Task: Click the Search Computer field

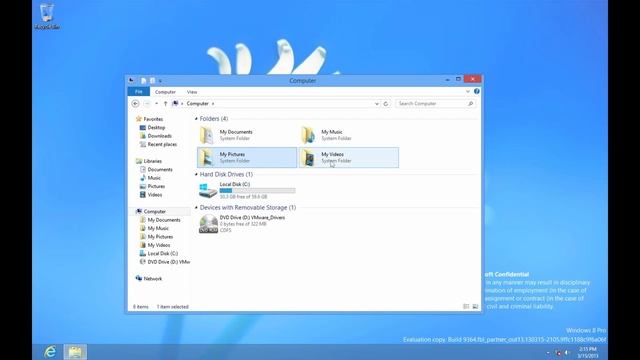Action: [435, 104]
